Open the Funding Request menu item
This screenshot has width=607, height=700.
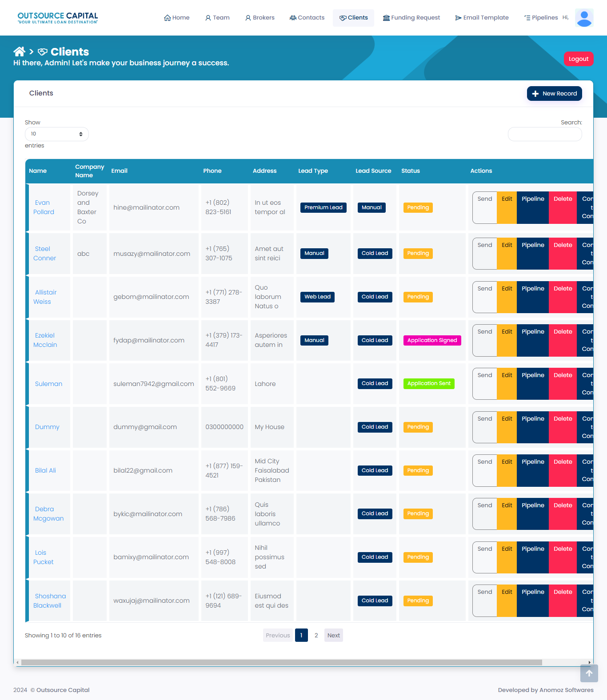point(411,18)
